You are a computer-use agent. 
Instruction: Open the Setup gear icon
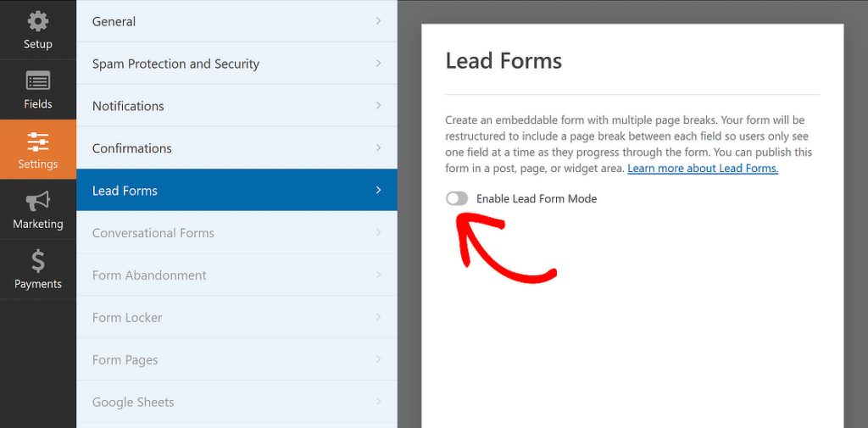[x=37, y=21]
